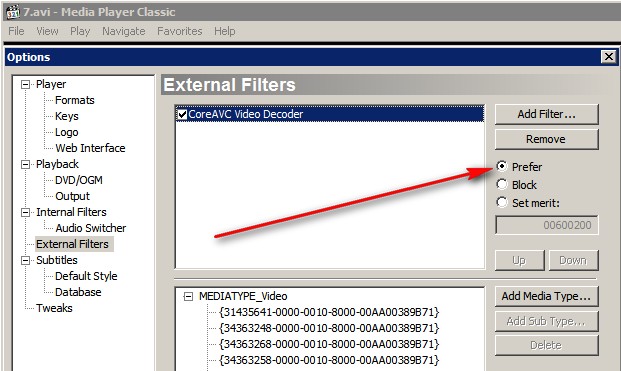Select the Set merit radio button
The height and width of the screenshot is (371, 621).
502,202
